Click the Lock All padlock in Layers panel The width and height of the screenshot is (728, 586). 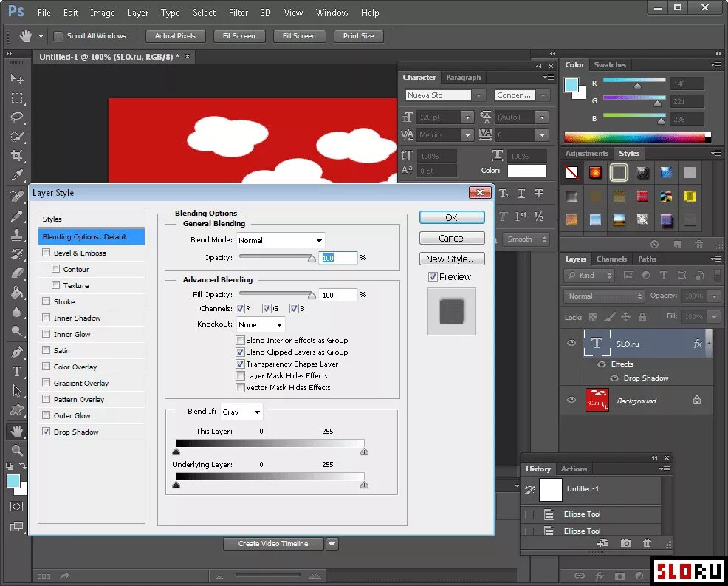point(642,317)
